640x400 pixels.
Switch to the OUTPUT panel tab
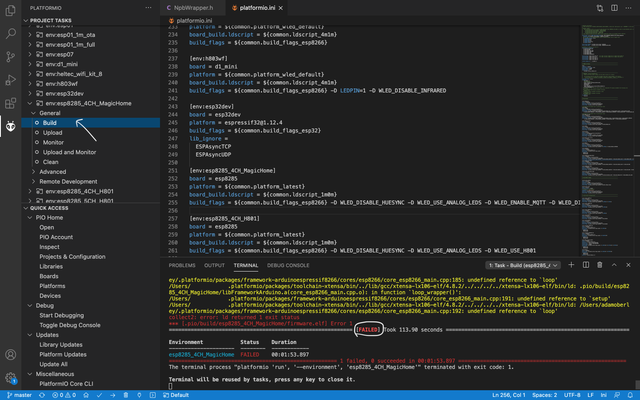tap(214, 265)
